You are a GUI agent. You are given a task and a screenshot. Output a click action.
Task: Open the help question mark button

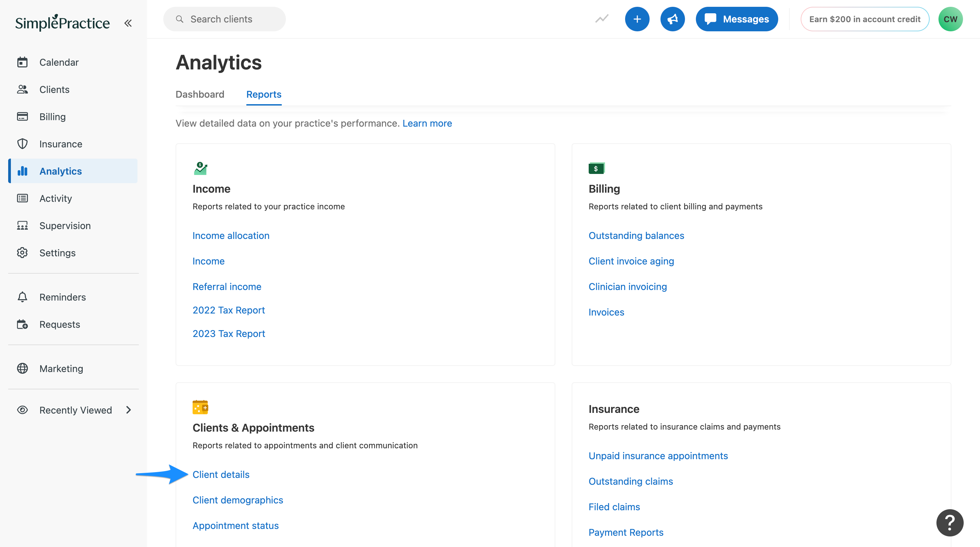950,522
